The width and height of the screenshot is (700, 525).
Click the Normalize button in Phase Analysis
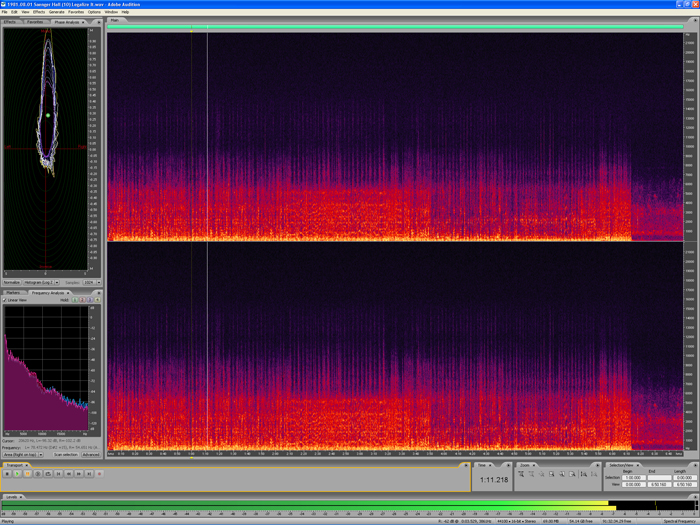click(x=12, y=283)
